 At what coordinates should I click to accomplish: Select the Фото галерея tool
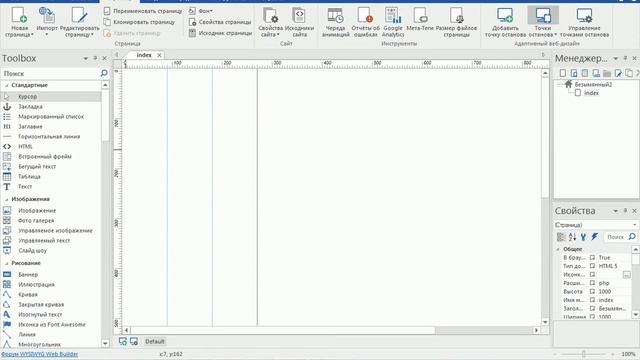click(51, 220)
